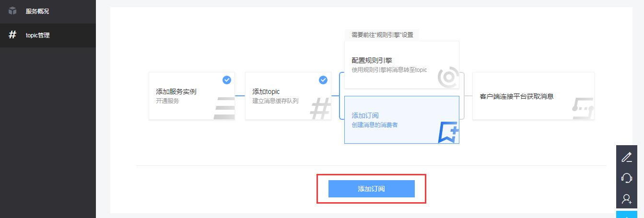The image size is (644, 218).
Task: Click the hash icon beside topic管理
Action: pos(13,35)
